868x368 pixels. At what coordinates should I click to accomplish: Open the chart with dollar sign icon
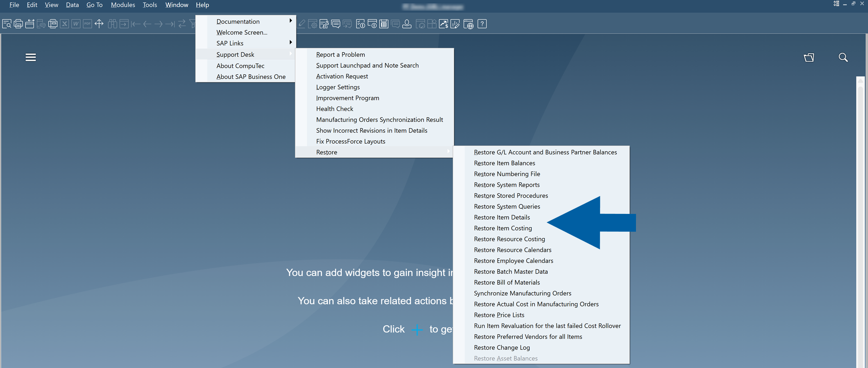(x=443, y=24)
